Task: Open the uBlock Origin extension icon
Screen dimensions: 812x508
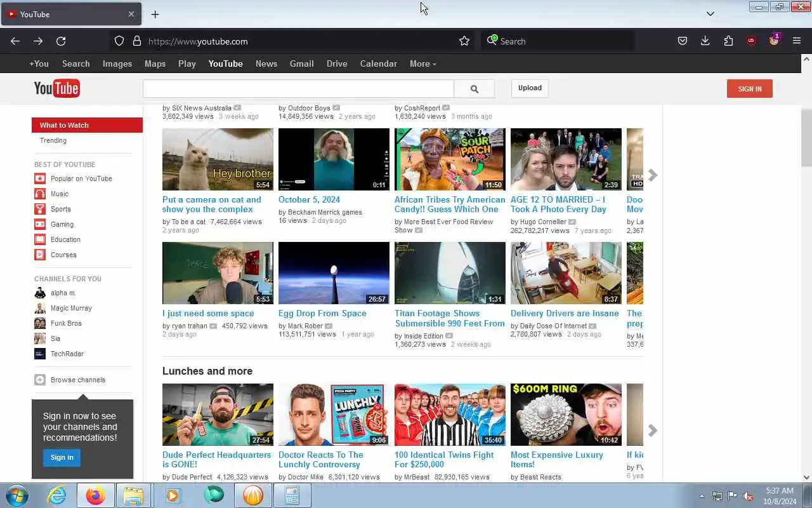Action: coord(751,41)
